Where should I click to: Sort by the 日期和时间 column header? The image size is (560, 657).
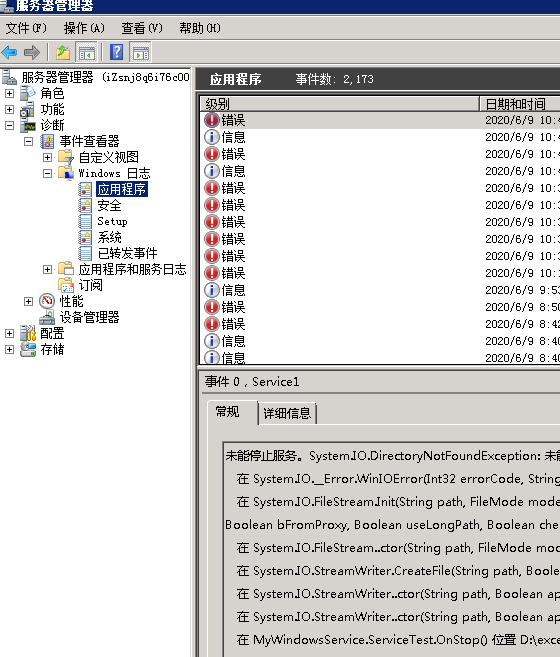coord(520,103)
